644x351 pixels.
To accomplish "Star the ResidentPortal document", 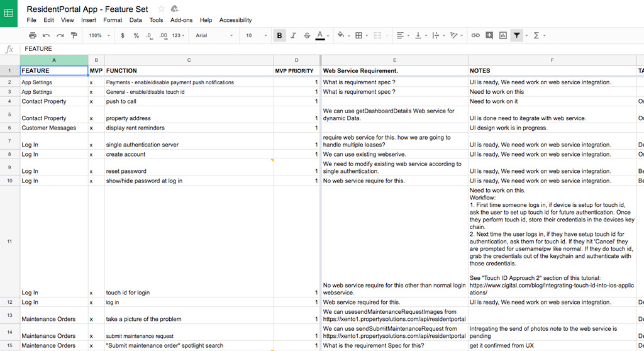I will tap(162, 9).
